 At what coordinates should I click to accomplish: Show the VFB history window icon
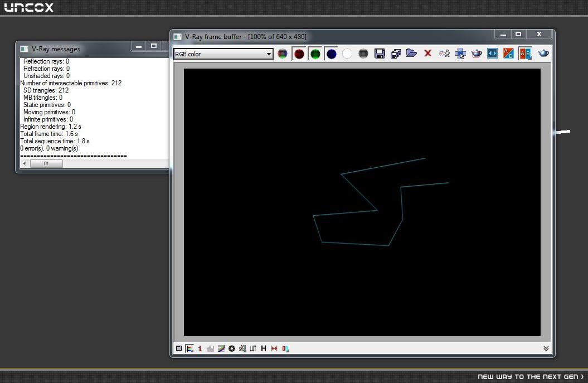point(179,348)
